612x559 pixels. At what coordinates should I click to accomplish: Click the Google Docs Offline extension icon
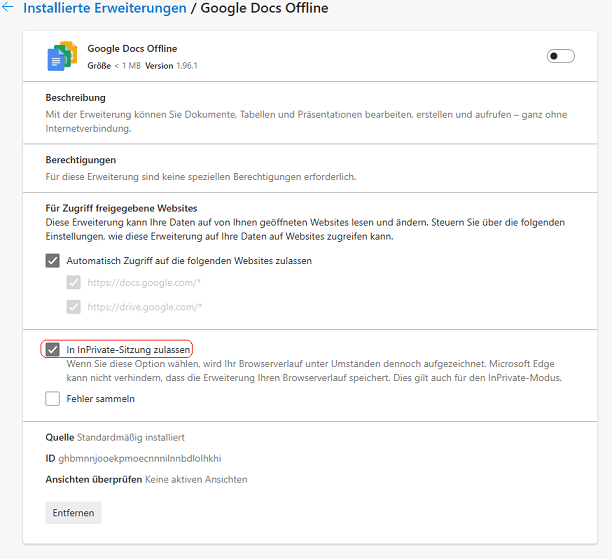pos(62,56)
